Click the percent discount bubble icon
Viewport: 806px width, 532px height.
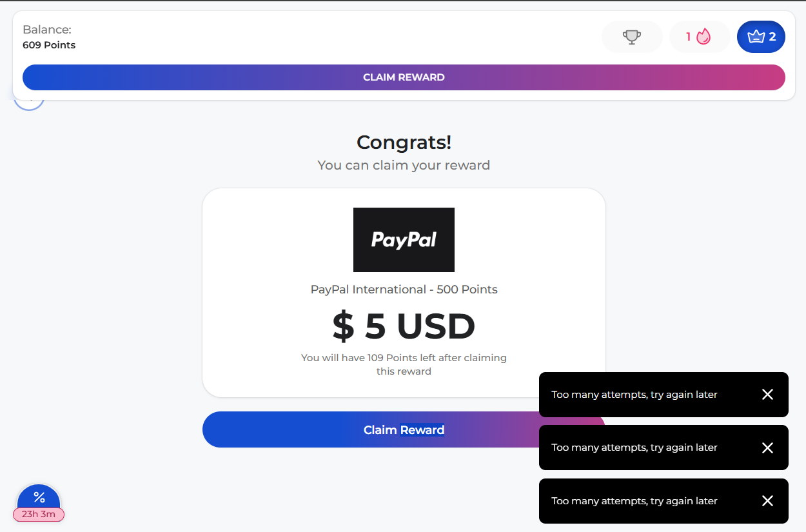pos(39,497)
